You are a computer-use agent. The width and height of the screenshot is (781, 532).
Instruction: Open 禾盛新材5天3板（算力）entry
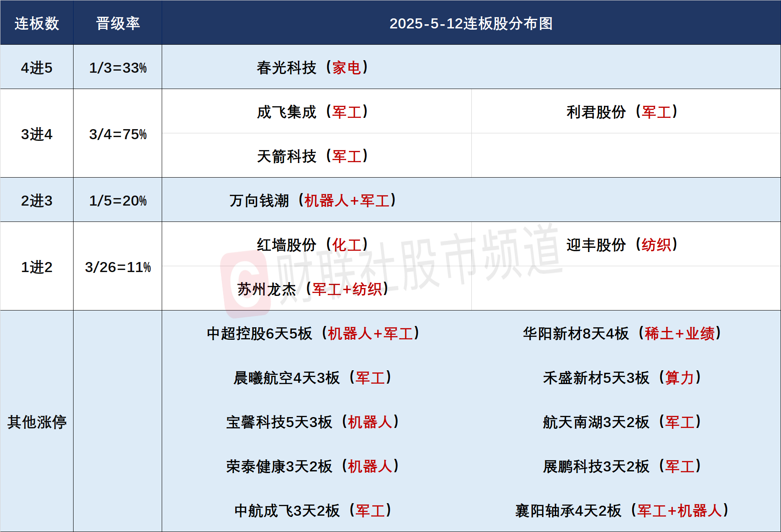(x=622, y=377)
